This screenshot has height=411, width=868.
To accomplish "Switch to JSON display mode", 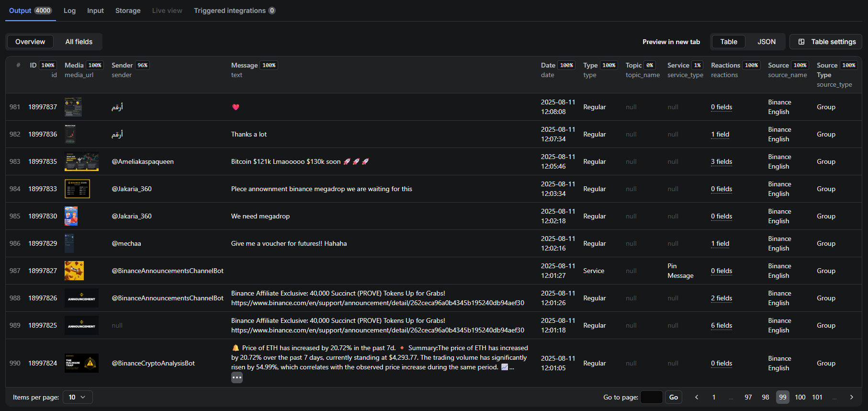I will pyautogui.click(x=766, y=42).
